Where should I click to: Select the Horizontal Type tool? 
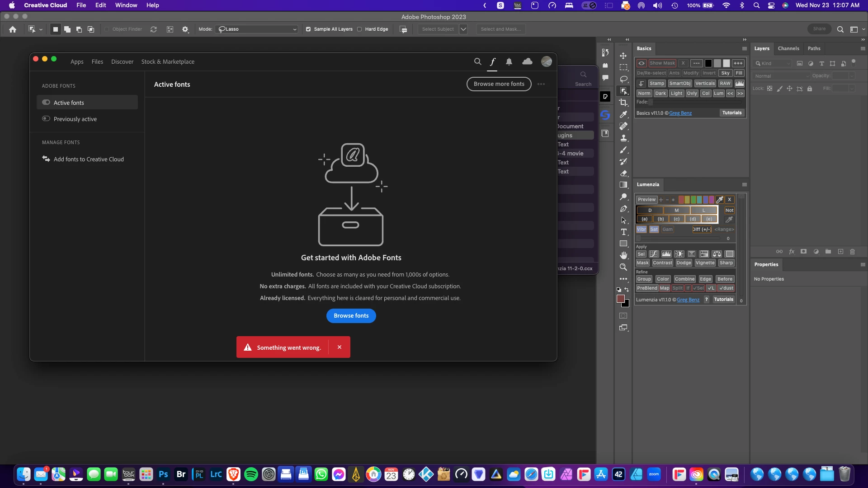[623, 232]
